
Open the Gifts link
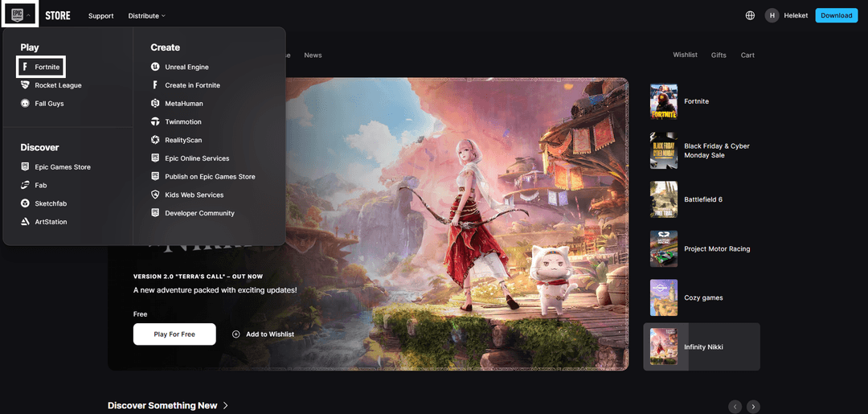click(x=719, y=55)
